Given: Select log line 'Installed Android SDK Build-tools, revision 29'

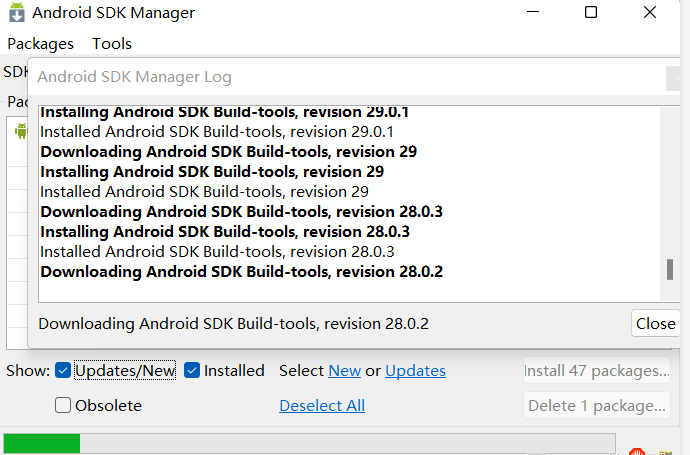Looking at the screenshot, I should 204,192.
